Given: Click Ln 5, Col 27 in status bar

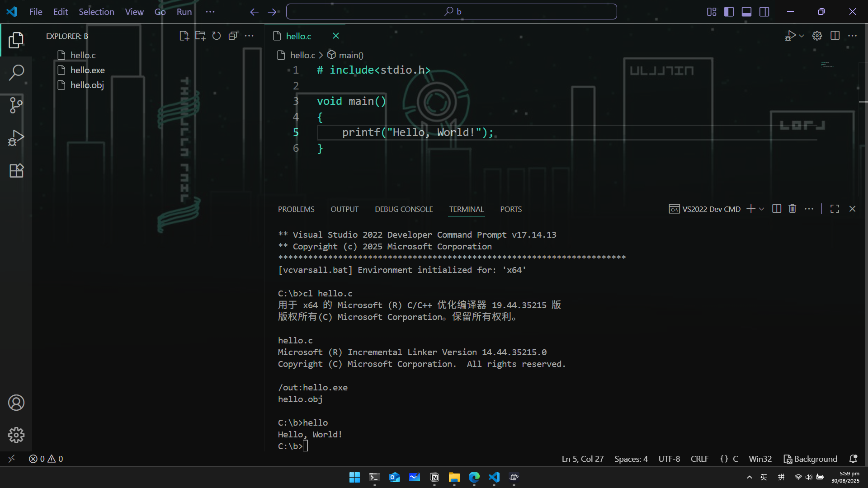Looking at the screenshot, I should tap(582, 459).
